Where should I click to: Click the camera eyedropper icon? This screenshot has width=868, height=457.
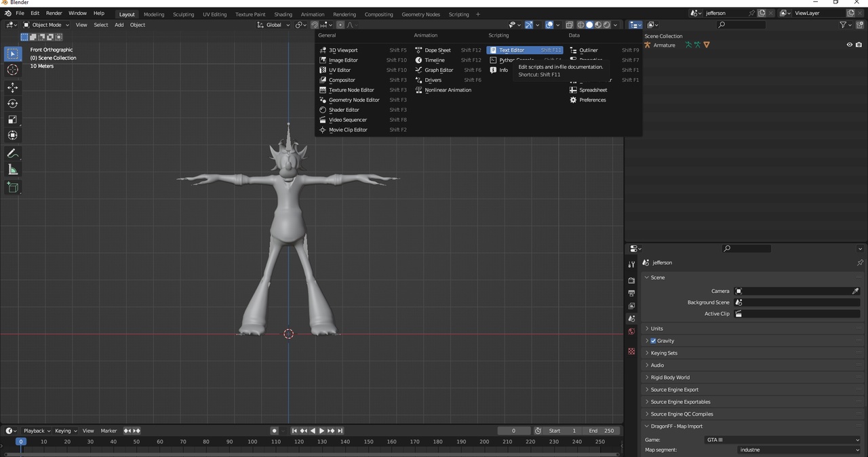[855, 291]
